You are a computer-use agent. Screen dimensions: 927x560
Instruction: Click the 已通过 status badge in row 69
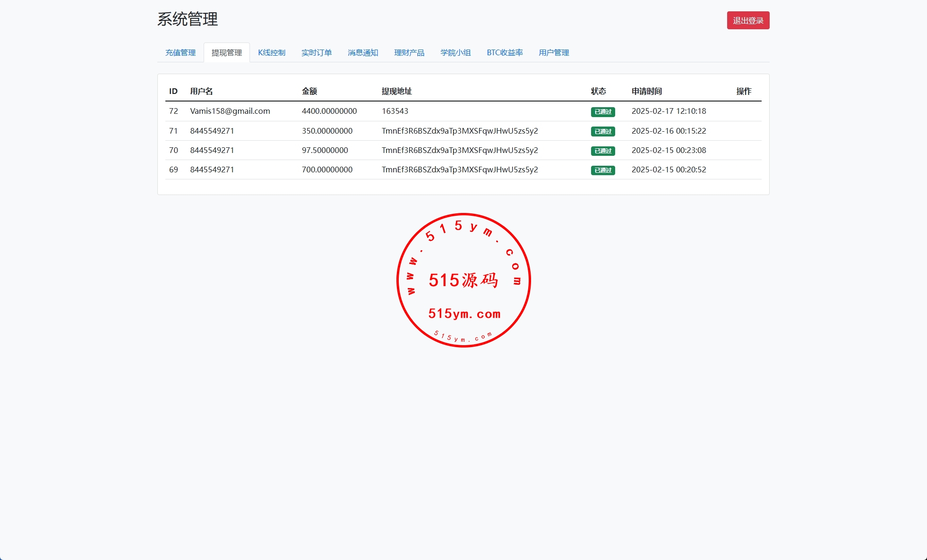click(x=602, y=170)
